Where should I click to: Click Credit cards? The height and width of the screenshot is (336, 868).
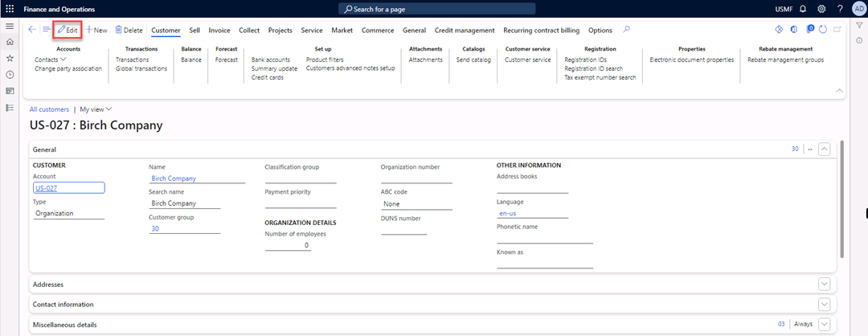(x=268, y=77)
